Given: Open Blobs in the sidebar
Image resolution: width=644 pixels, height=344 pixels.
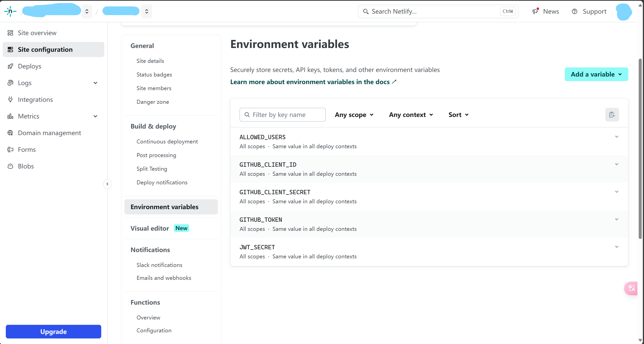Looking at the screenshot, I should coord(26,166).
